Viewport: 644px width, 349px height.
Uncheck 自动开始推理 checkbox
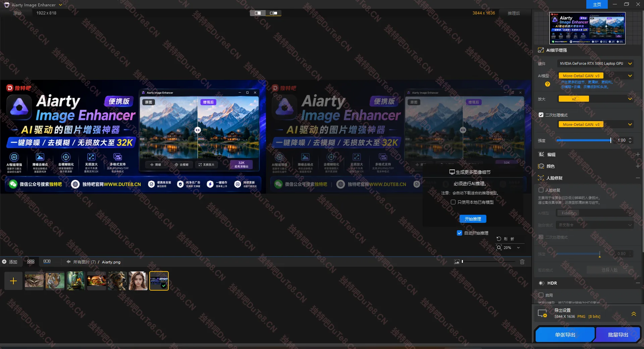coord(460,233)
